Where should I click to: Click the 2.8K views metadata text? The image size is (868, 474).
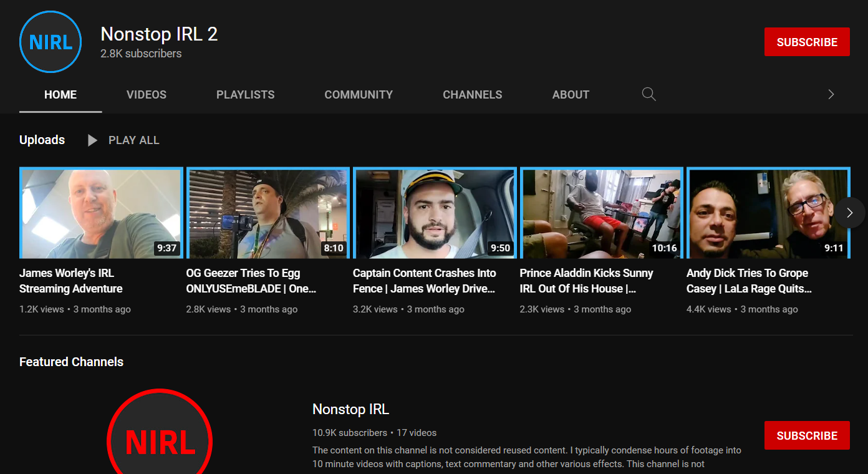click(209, 309)
